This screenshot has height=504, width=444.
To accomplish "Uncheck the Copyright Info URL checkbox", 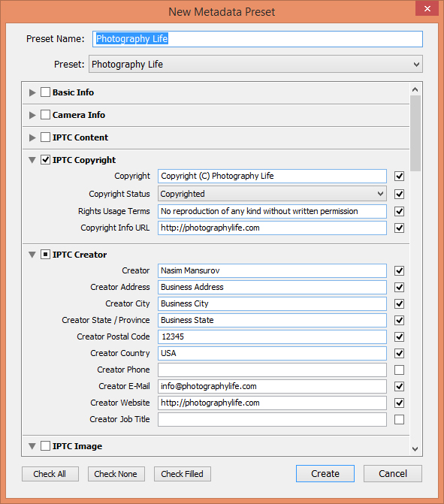I will tap(400, 228).
